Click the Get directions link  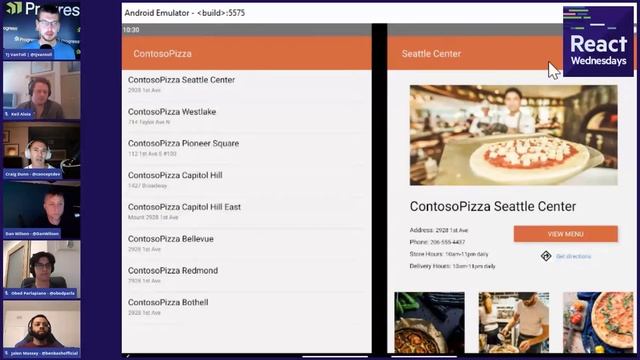tap(573, 256)
